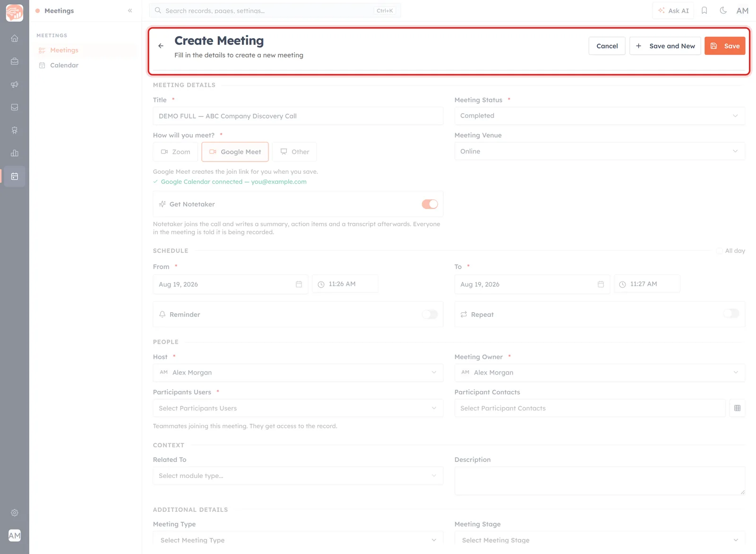Click the app logo in sidebar
756x554 pixels.
15,13
